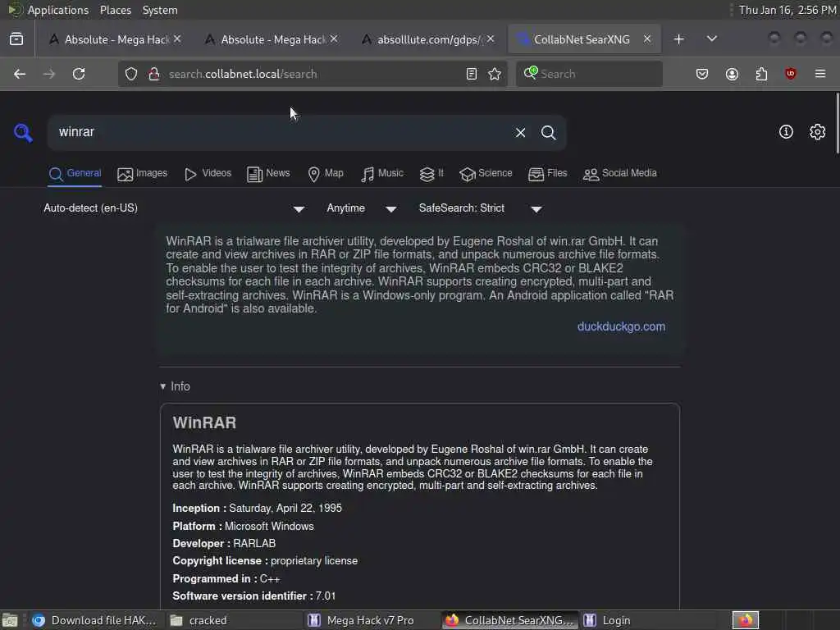Open Firefox account icon
Viewport: 840px width, 630px height.
pos(732,74)
